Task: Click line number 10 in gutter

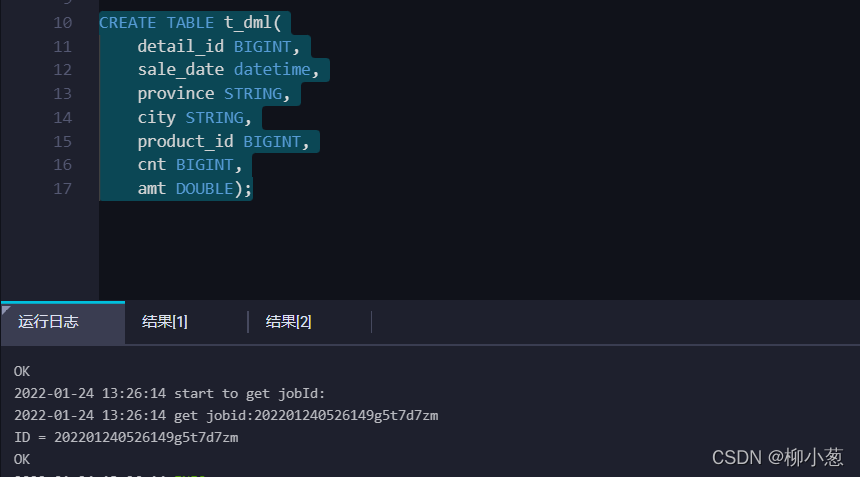Action: (x=63, y=23)
